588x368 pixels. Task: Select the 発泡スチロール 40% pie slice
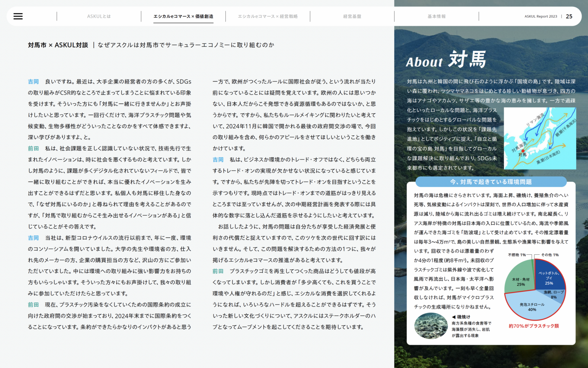pos(532,306)
